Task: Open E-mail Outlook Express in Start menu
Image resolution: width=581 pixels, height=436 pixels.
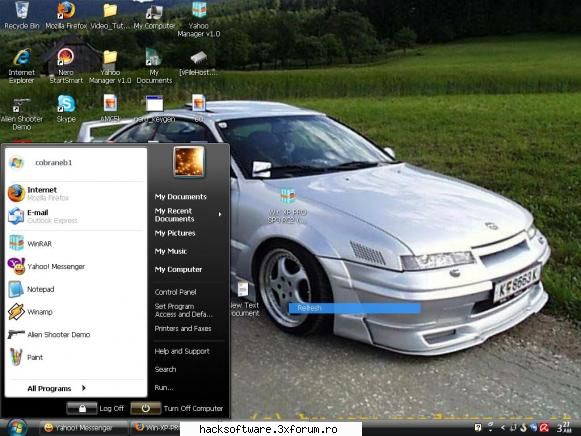Action: click(76, 216)
